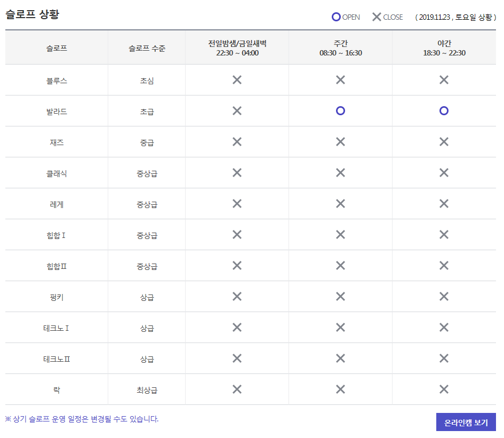Select the 테크노 I slope name
This screenshot has height=438, width=504.
tap(56, 328)
